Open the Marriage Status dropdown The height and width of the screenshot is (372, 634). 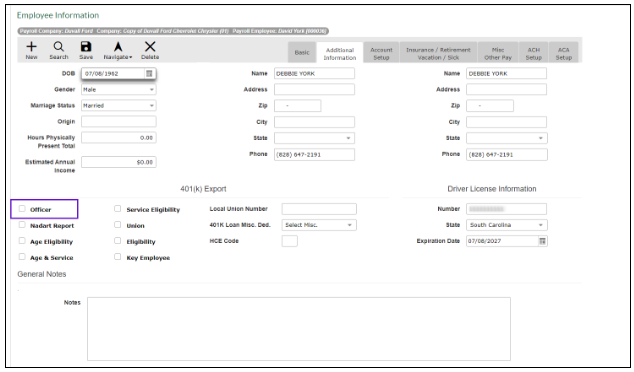[118, 106]
